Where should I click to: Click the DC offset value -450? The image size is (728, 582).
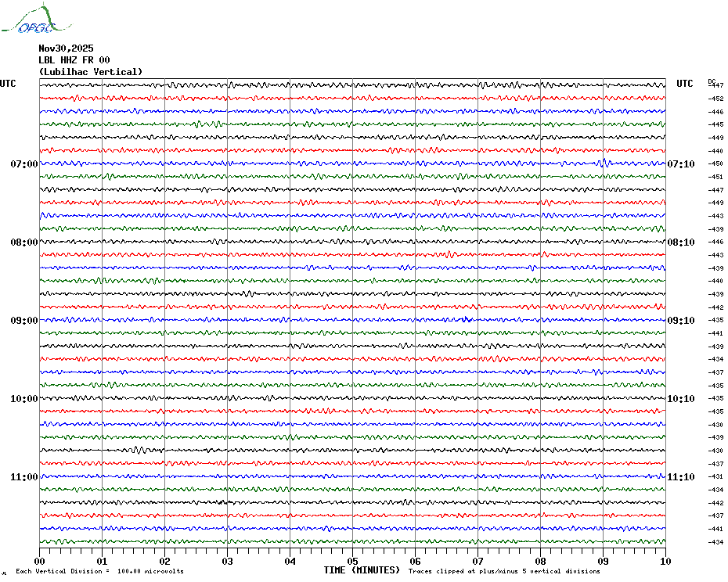click(x=716, y=163)
